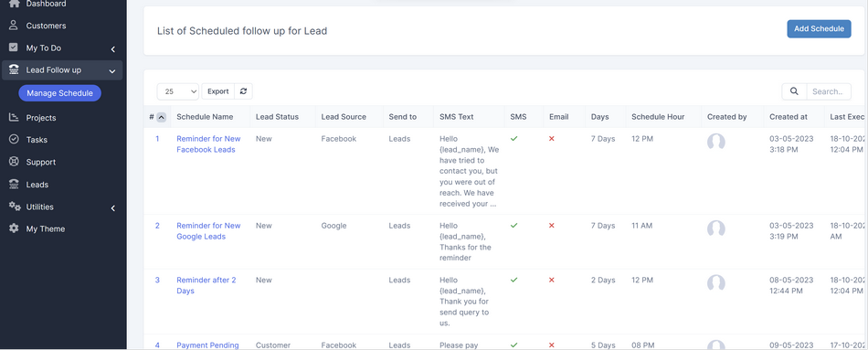Sort by Lead Source column header
The image size is (868, 350).
(344, 117)
